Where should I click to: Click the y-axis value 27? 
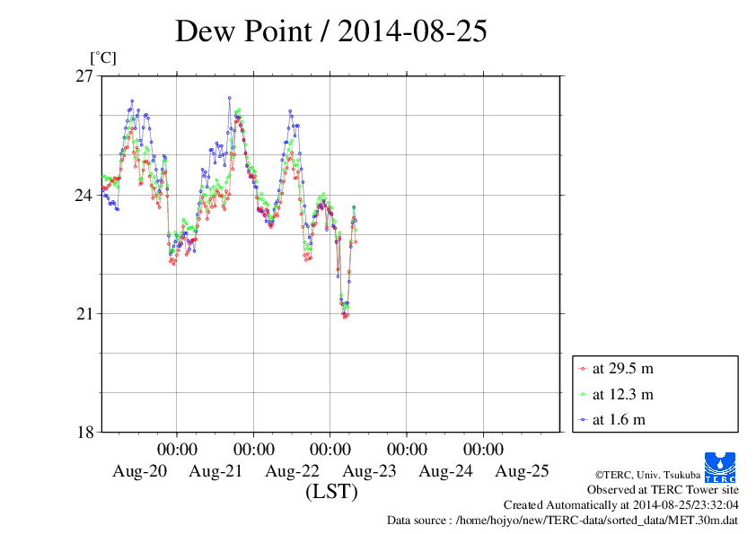click(84, 76)
